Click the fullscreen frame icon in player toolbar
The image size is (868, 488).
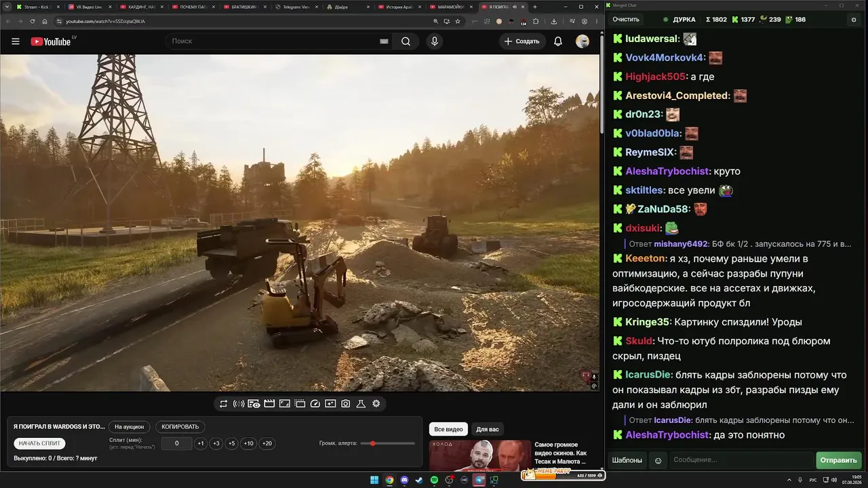pos(285,404)
